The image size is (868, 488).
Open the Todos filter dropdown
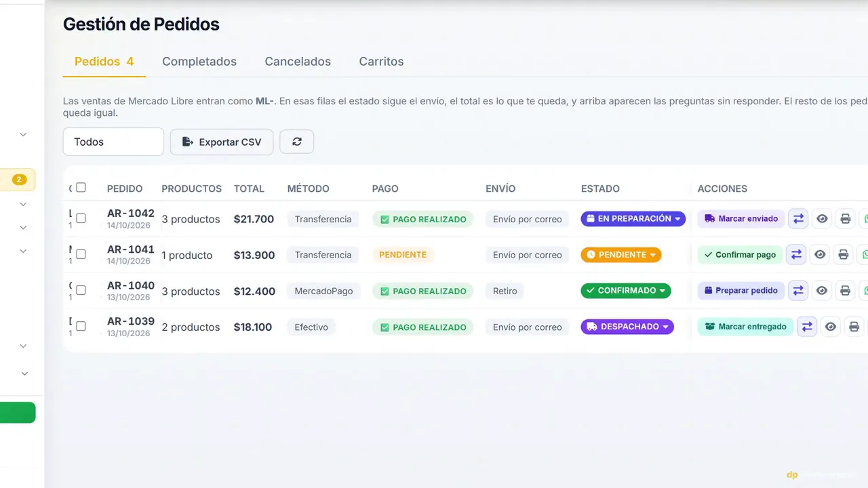pyautogui.click(x=113, y=142)
